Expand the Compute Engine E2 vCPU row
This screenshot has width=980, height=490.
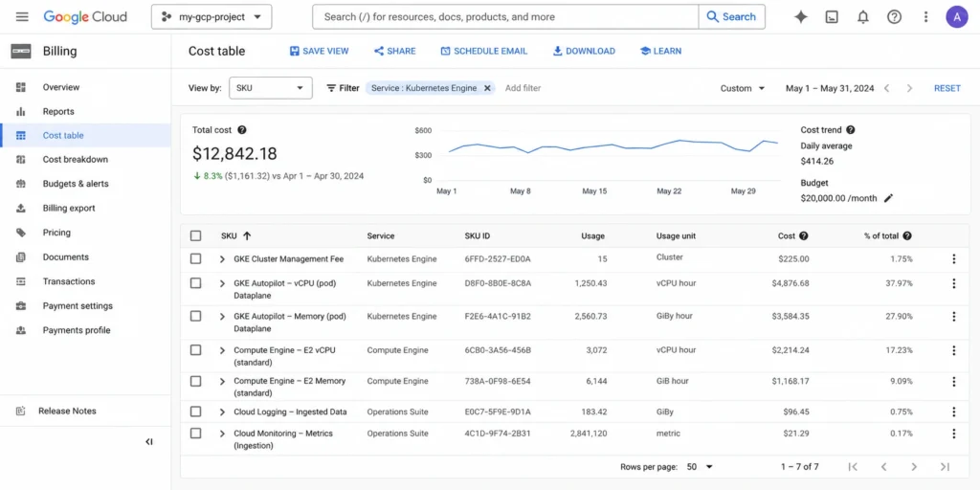pyautogui.click(x=222, y=350)
